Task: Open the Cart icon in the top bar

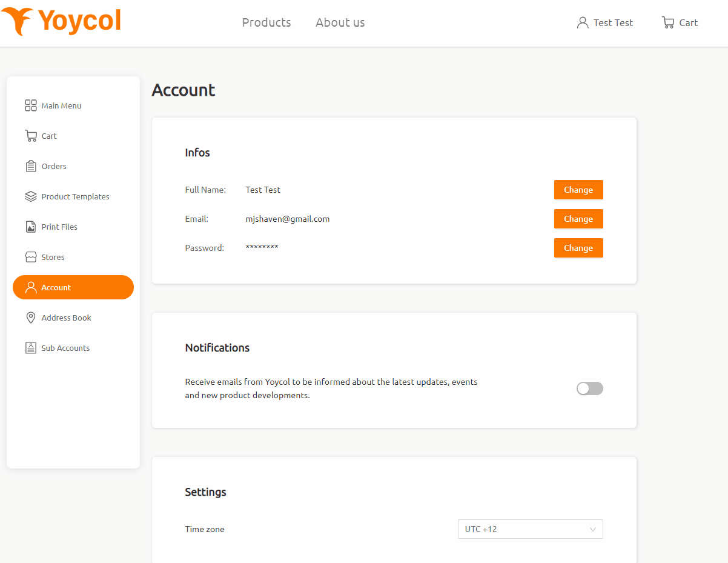Action: click(x=669, y=22)
